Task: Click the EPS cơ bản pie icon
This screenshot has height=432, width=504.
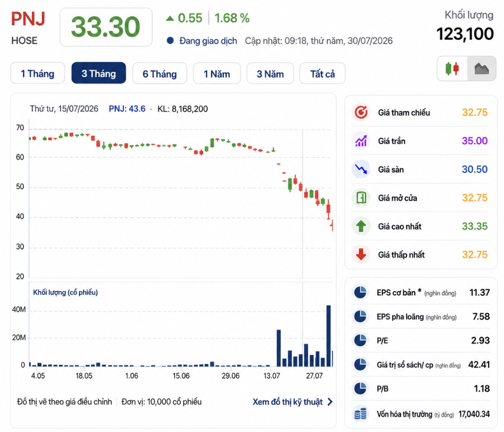Action: (x=360, y=292)
